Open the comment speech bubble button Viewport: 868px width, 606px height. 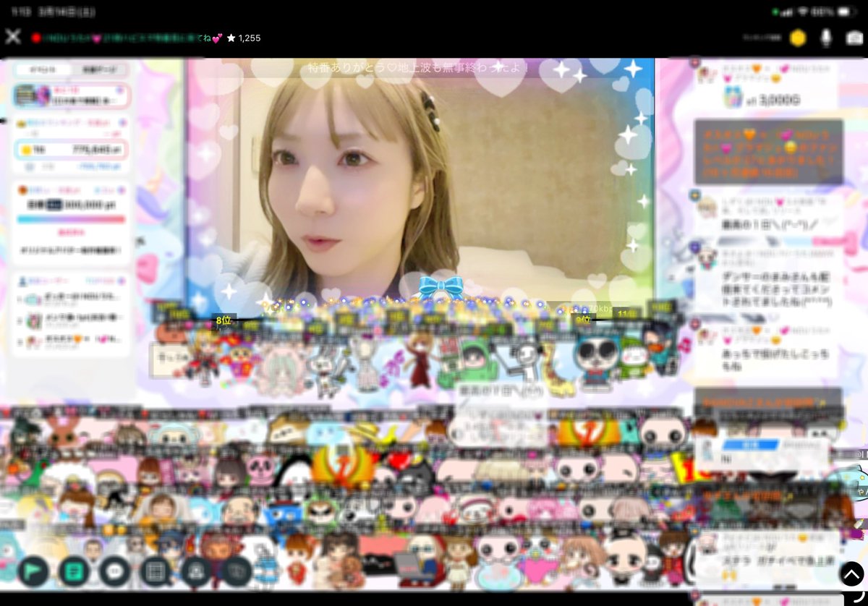[114, 571]
